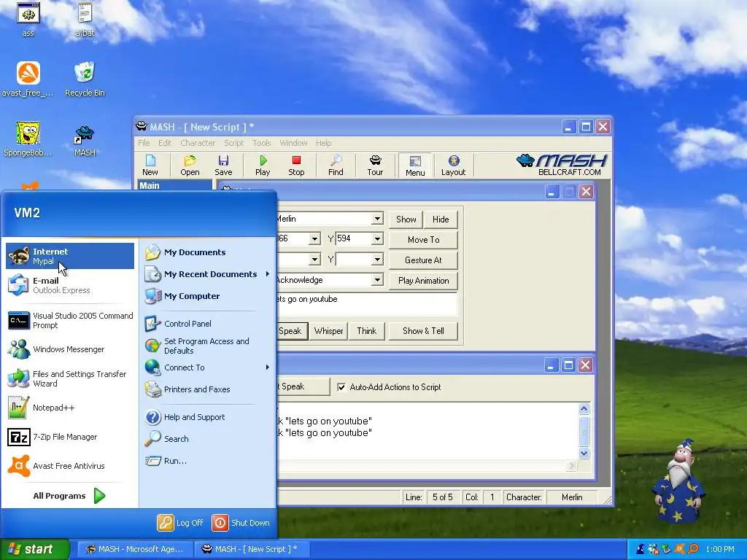Screen dimensions: 747x560
Task: Click the Show & Tell button
Action: click(423, 331)
